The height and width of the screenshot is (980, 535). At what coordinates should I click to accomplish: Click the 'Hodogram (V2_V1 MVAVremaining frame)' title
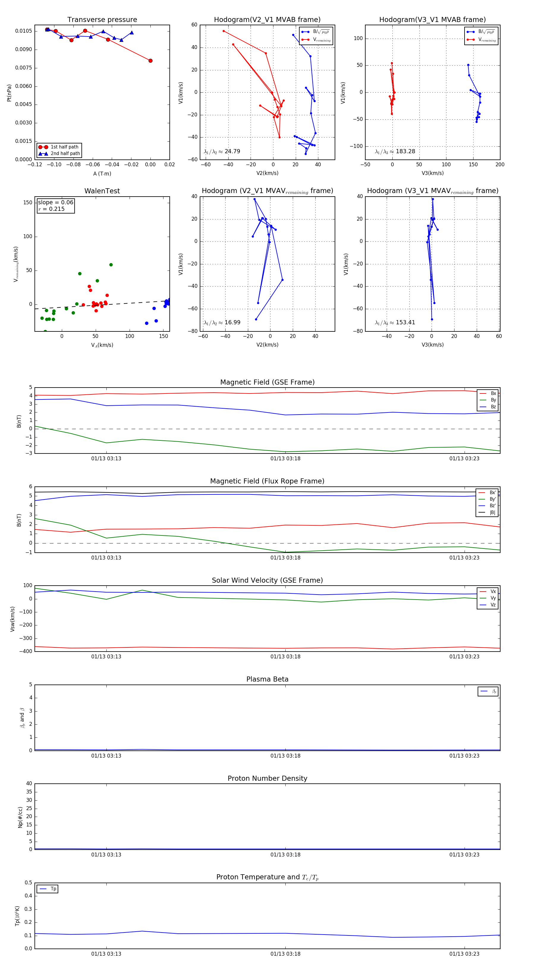click(267, 191)
